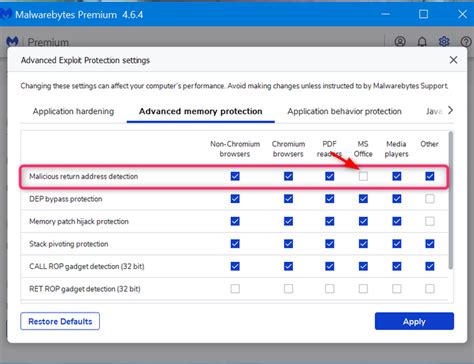Enable RET ROP gadget detection for Other

[430, 288]
